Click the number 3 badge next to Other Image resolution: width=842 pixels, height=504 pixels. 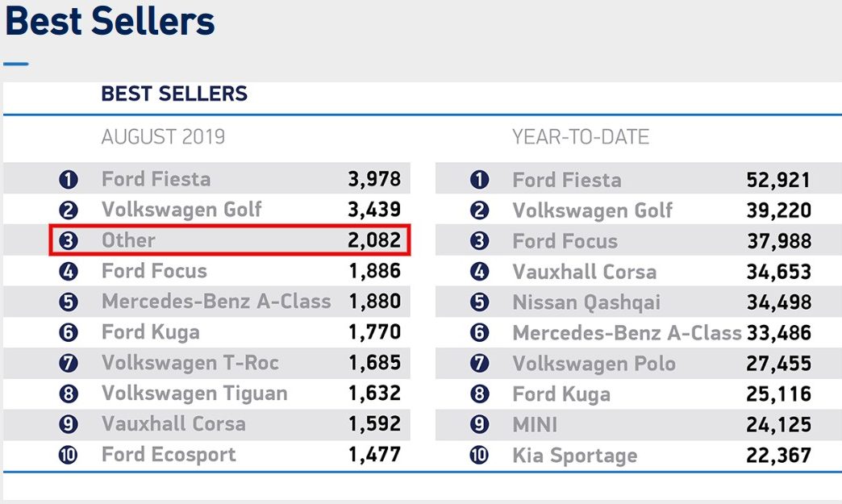click(69, 240)
